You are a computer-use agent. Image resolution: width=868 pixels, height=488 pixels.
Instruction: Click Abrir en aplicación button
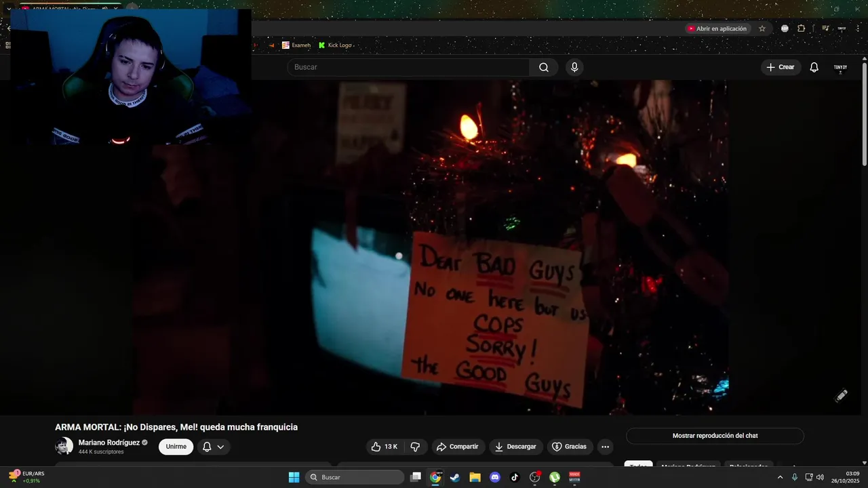(717, 28)
